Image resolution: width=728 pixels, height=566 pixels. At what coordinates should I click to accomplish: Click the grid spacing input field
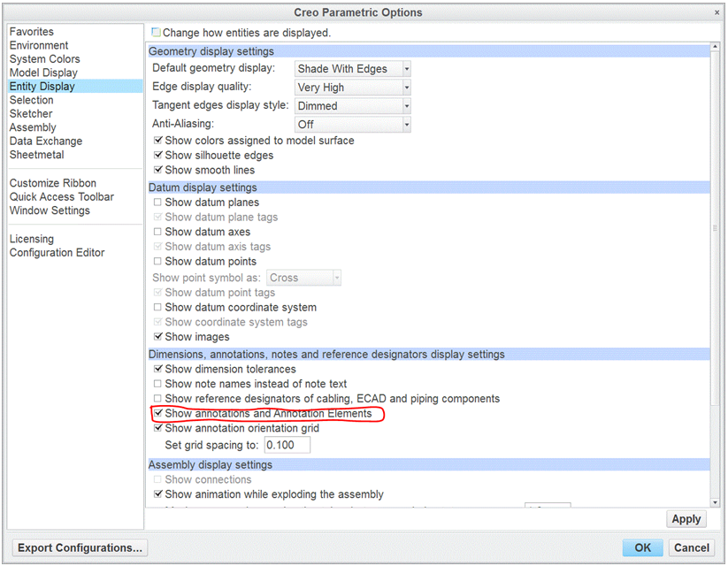pos(287,445)
